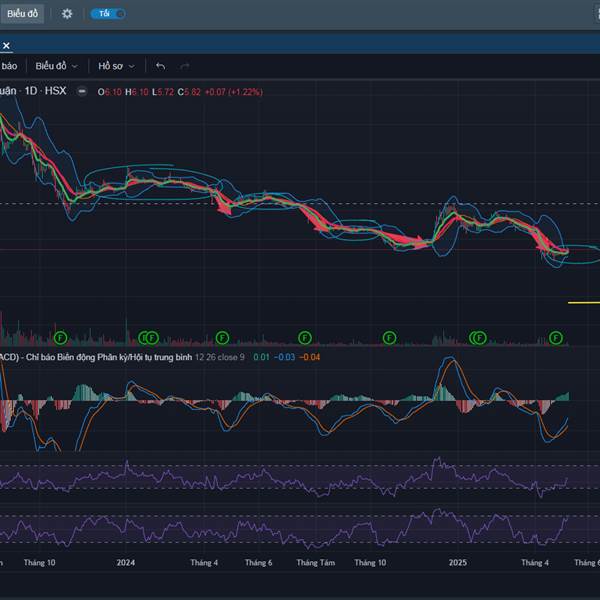Open the settings gear icon
Viewport: 600px width, 600px height.
(67, 14)
